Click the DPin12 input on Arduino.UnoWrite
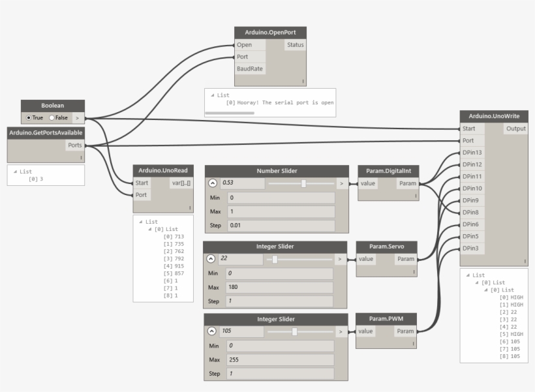The height and width of the screenshot is (392, 535). tap(472, 164)
